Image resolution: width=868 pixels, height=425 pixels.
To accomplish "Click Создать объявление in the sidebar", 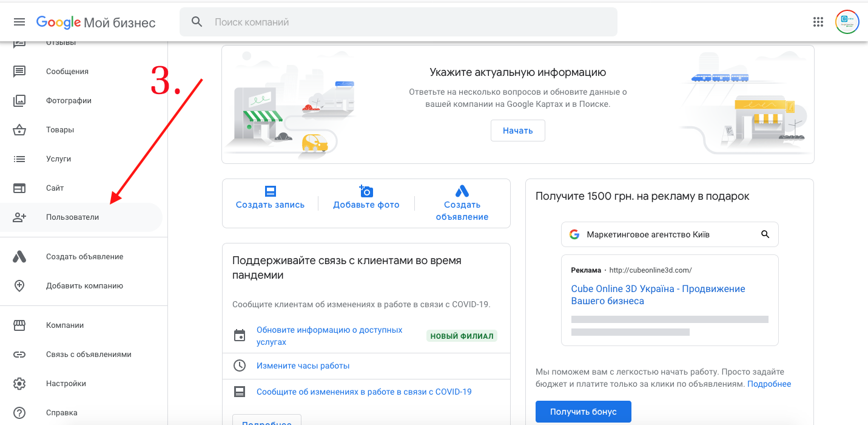I will 85,257.
